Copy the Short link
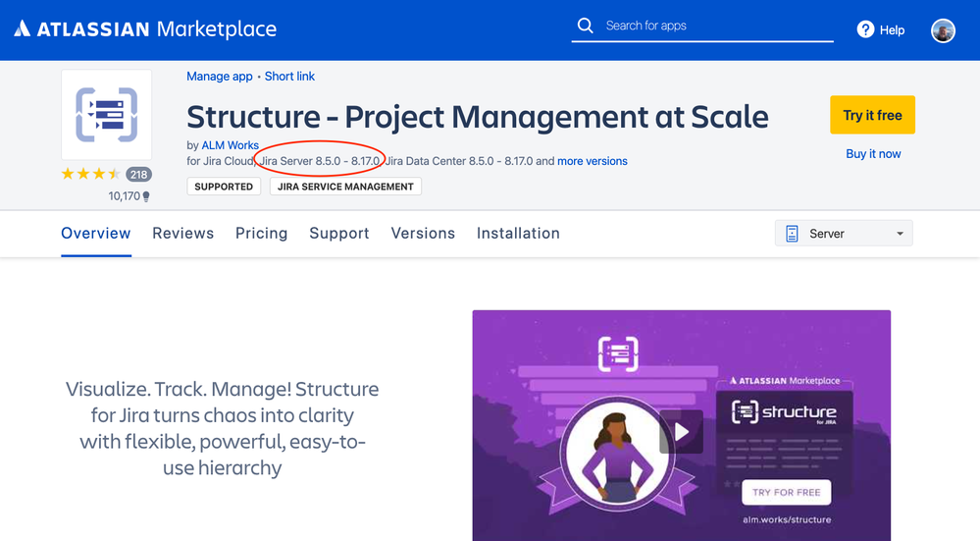The width and height of the screenshot is (980, 541). click(x=289, y=77)
